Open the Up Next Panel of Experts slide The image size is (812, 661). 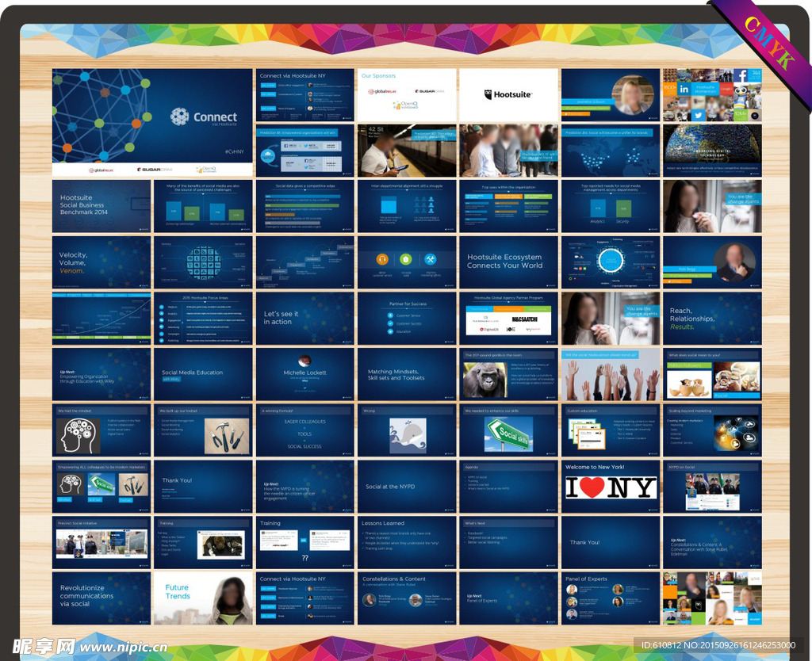(508, 598)
